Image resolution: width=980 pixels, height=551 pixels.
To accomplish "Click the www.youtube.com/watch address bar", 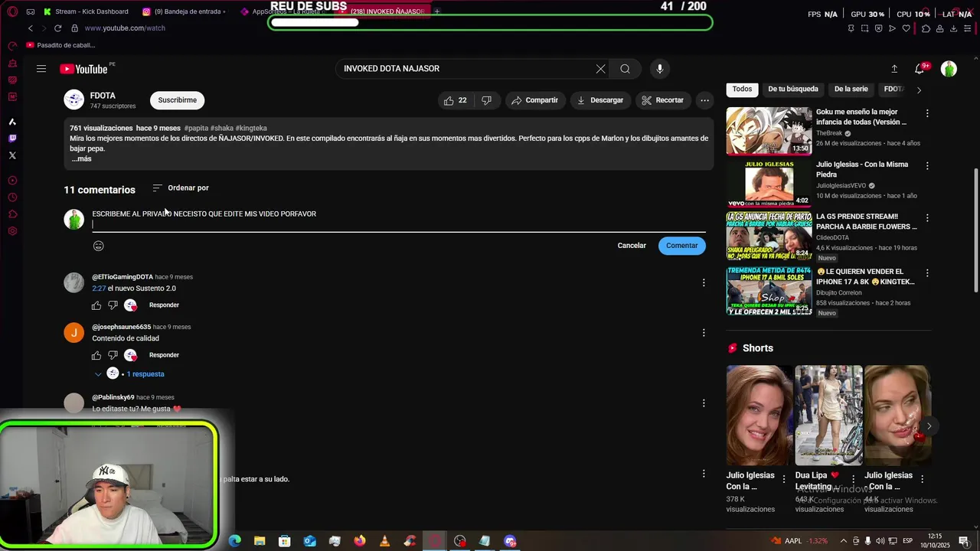I will pos(125,28).
